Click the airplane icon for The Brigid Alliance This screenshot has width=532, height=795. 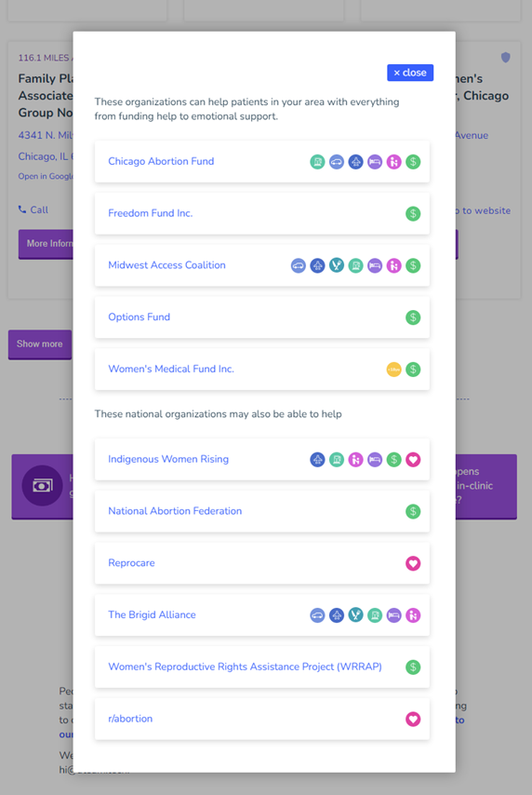(x=337, y=615)
